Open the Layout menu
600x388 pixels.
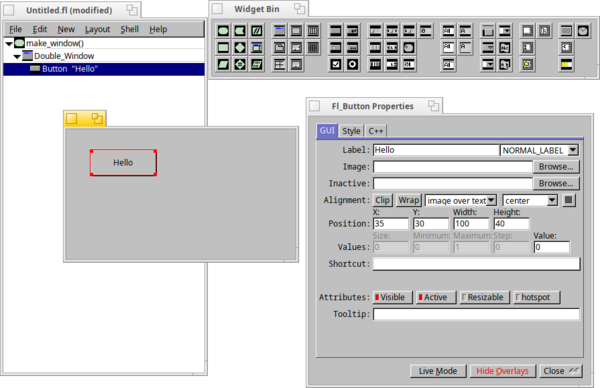97,29
